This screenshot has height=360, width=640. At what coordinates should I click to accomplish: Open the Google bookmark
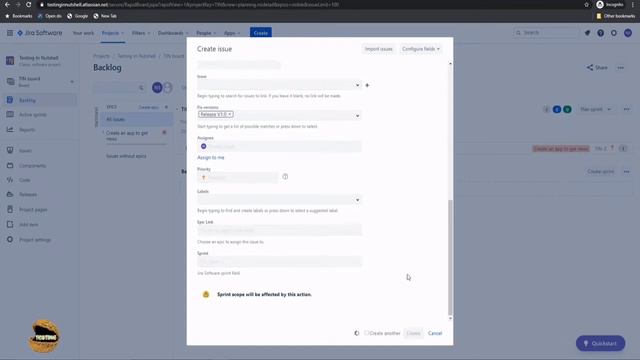tap(78, 16)
